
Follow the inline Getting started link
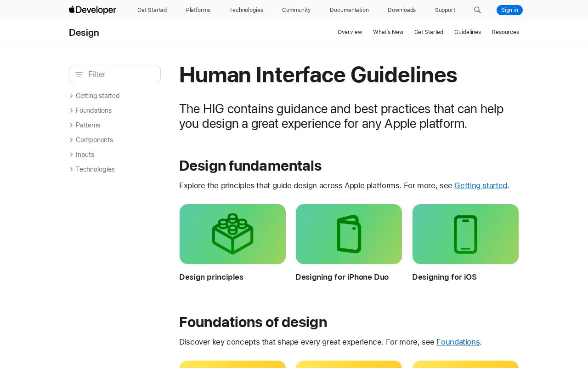coord(481,185)
